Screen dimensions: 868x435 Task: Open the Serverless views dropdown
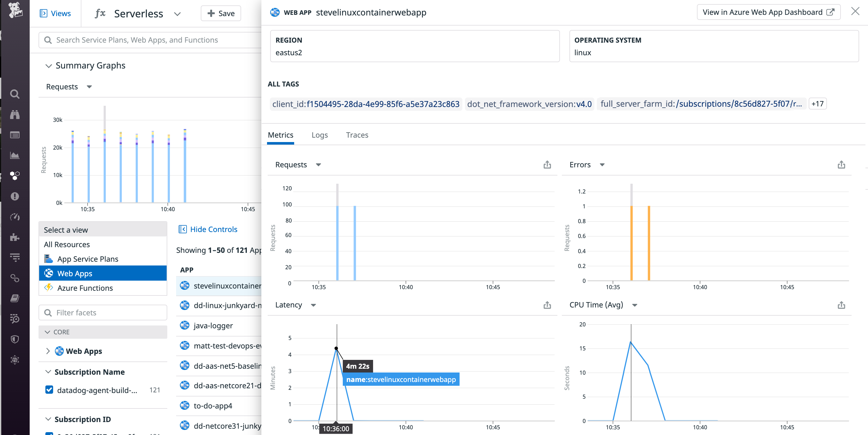178,14
